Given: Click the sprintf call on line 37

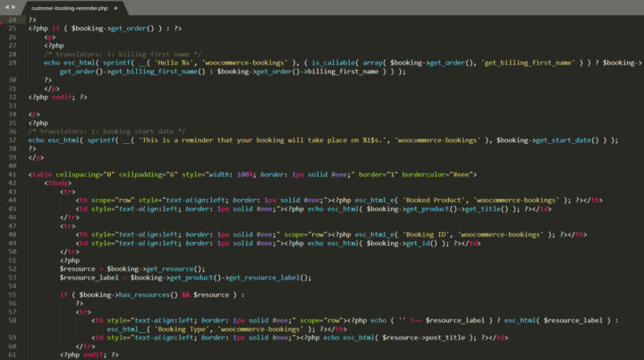Looking at the screenshot, I should coord(103,140).
